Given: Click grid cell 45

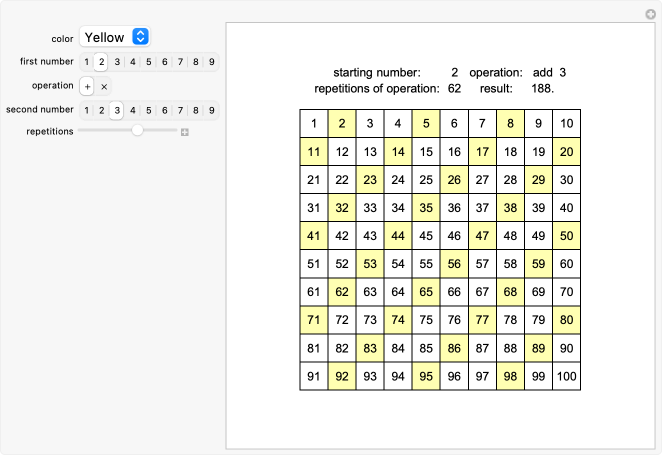Looking at the screenshot, I should (x=426, y=236).
